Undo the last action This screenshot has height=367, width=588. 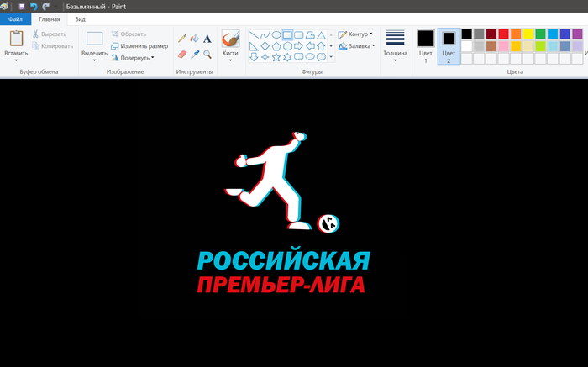34,7
